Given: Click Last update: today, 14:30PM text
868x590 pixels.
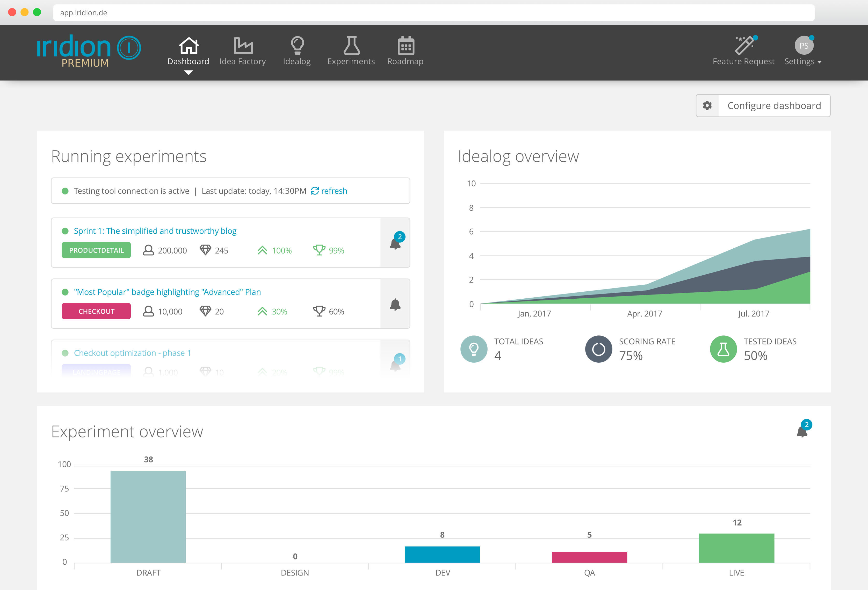Looking at the screenshot, I should click(x=254, y=191).
